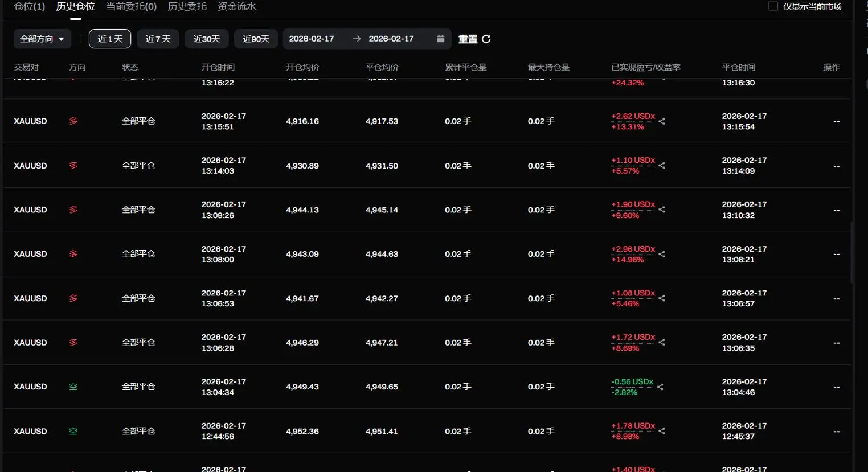Filter by 近1天

pyautogui.click(x=110, y=39)
